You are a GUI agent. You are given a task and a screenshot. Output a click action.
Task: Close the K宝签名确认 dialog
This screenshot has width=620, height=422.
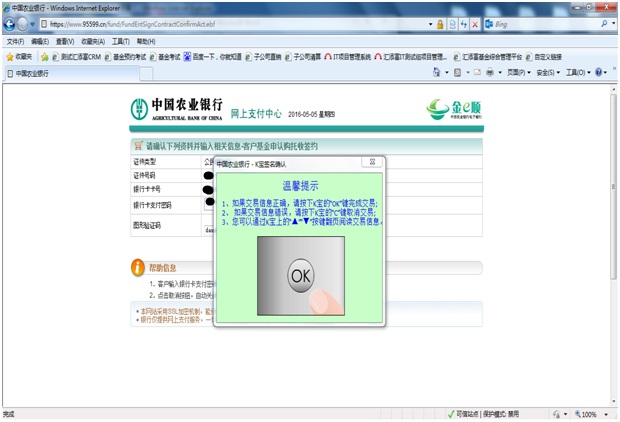pos(369,162)
